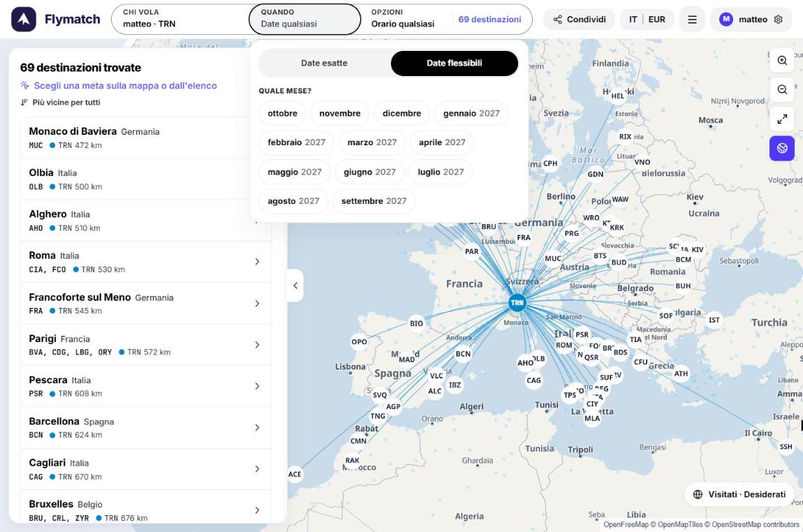Expand the Parigi destination row

146,345
